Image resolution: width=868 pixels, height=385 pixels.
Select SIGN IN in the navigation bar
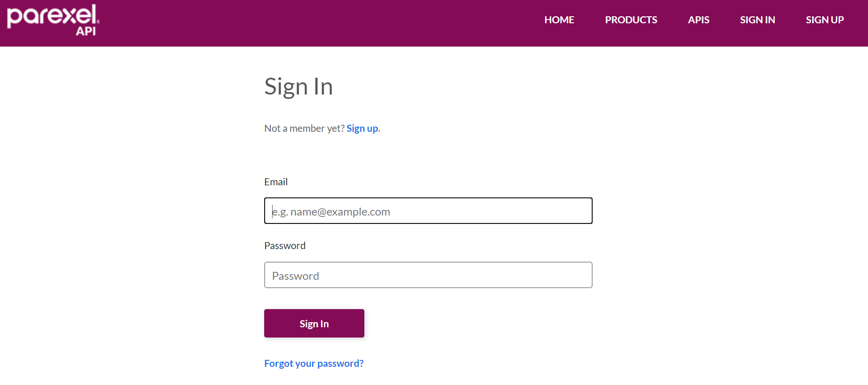pos(757,20)
